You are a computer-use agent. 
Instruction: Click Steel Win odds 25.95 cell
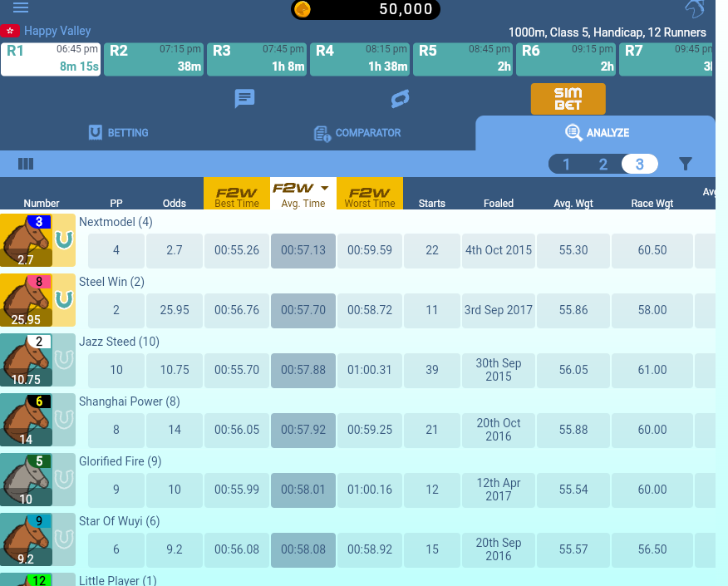(175, 311)
